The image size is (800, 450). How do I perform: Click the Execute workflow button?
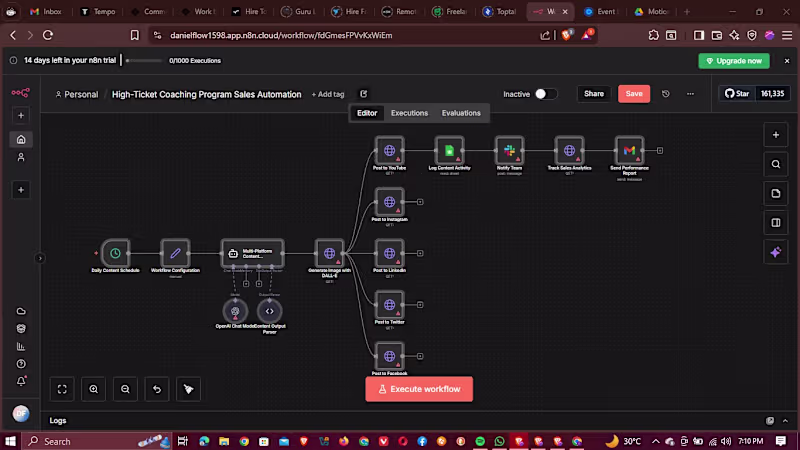tap(419, 389)
